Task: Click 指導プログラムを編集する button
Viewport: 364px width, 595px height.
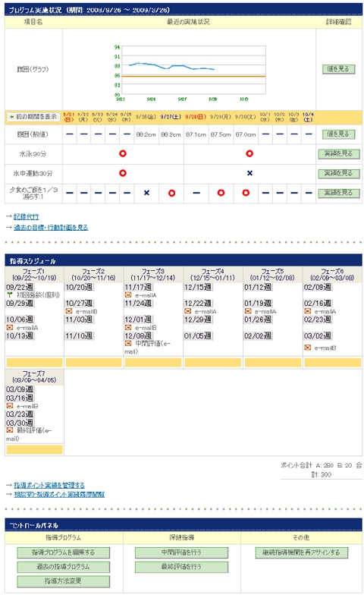Action: pyautogui.click(x=64, y=552)
